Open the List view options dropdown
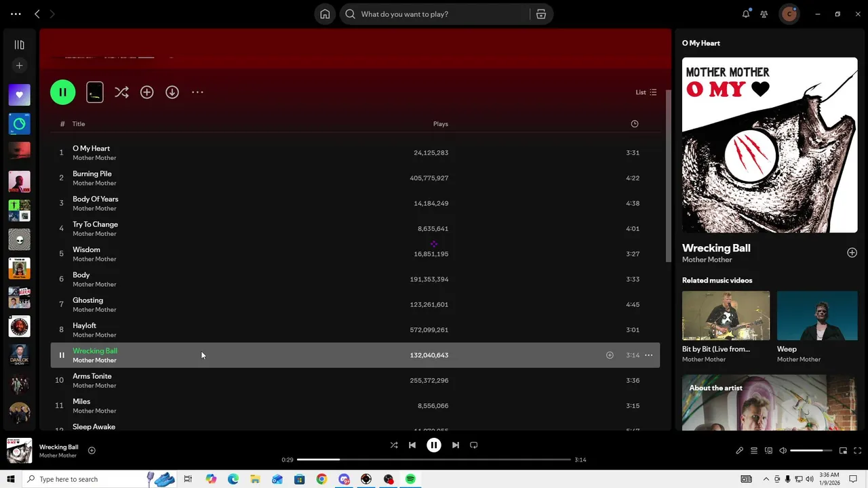 (646, 92)
